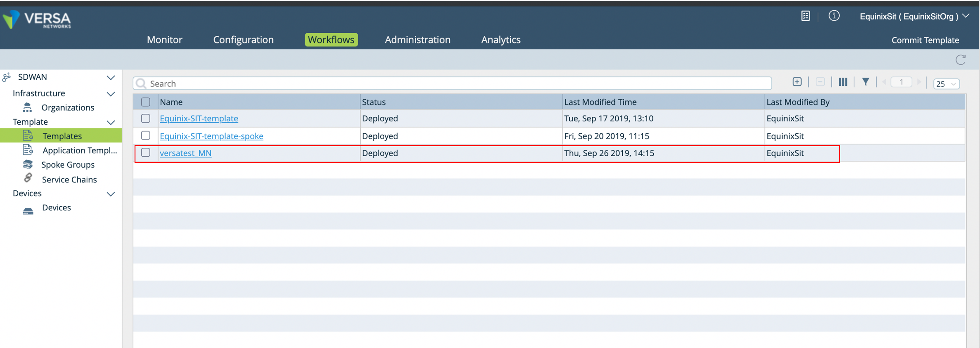The image size is (980, 348).
Task: Check the Equinix-SIT-template row checkbox
Action: tap(146, 118)
